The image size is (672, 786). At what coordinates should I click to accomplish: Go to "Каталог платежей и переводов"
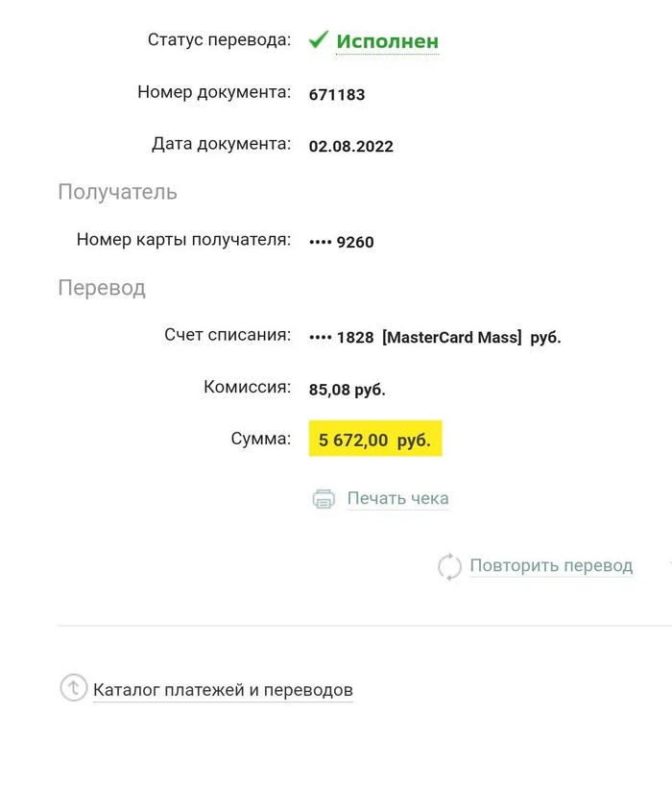pos(223,690)
